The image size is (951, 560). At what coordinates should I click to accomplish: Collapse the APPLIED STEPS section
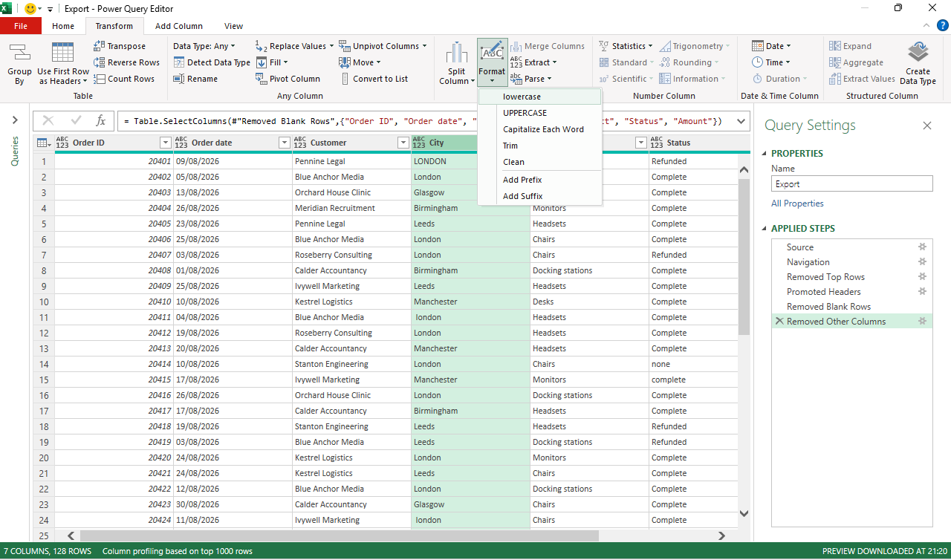pyautogui.click(x=765, y=229)
